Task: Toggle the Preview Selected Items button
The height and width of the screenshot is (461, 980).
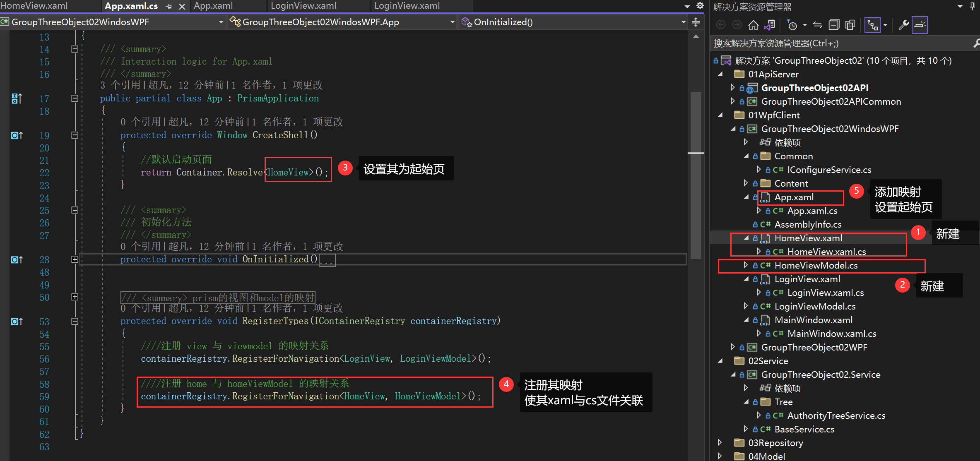Action: click(x=920, y=25)
